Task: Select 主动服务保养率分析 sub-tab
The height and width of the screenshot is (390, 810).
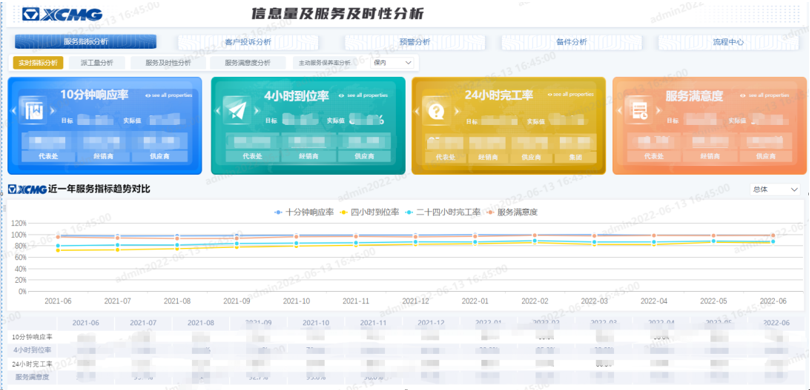Action: click(324, 63)
